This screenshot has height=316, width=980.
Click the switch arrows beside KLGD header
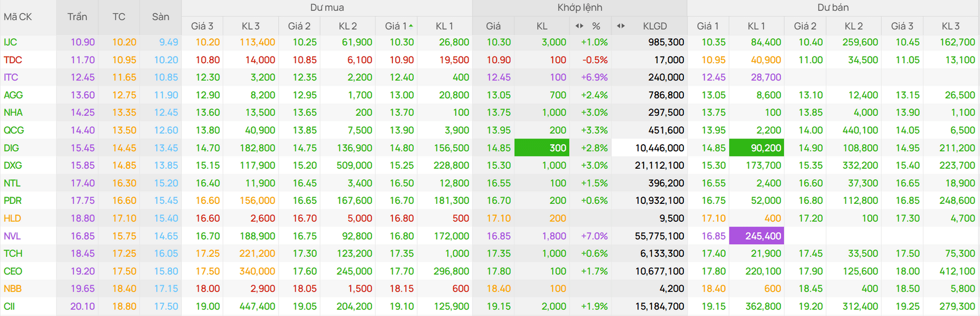621,26
